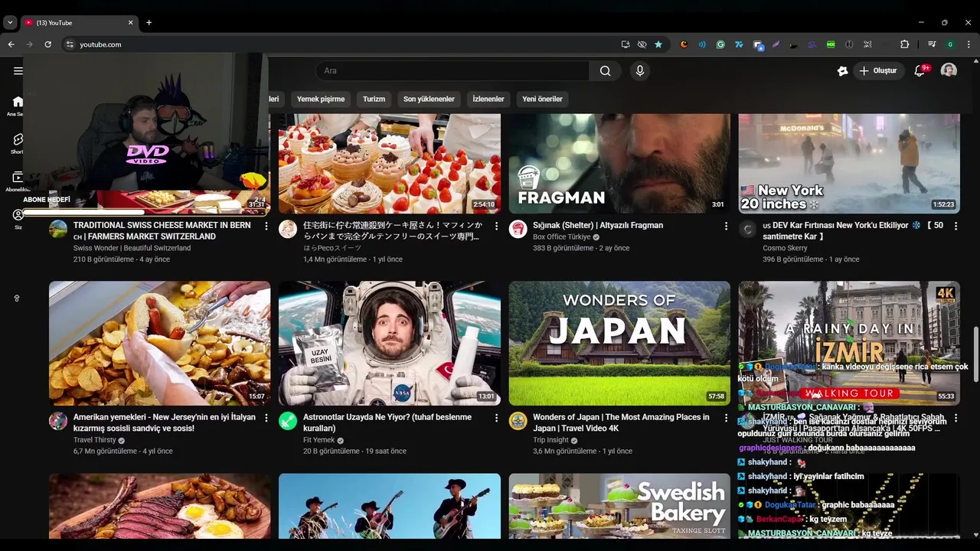
Task: Click the YouTube search magnifier button
Action: click(605, 71)
